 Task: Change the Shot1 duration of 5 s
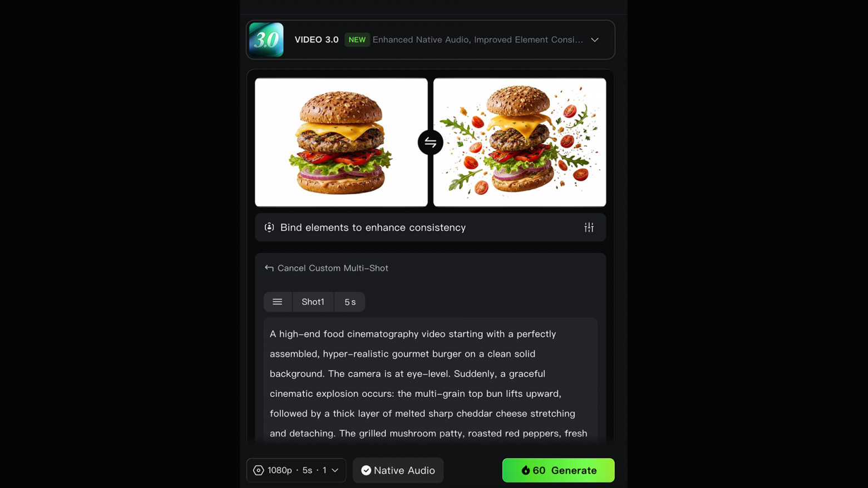point(350,302)
